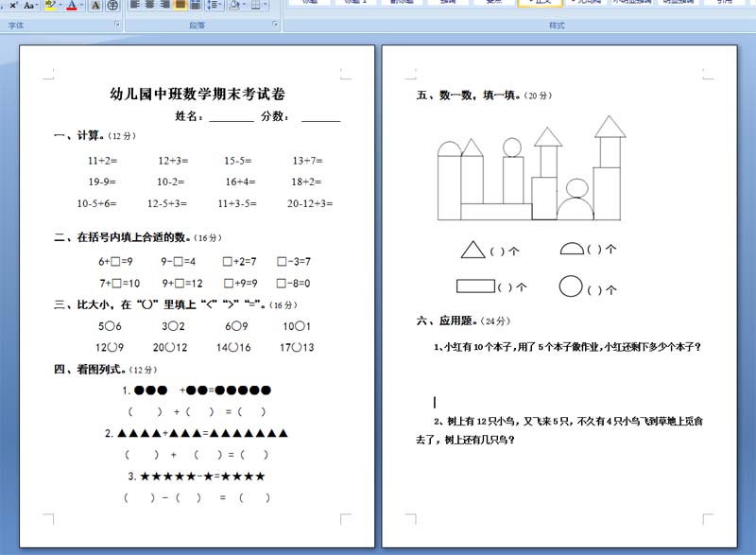Toggle character shading (gray A) button
756x555 pixels.
[95, 5]
